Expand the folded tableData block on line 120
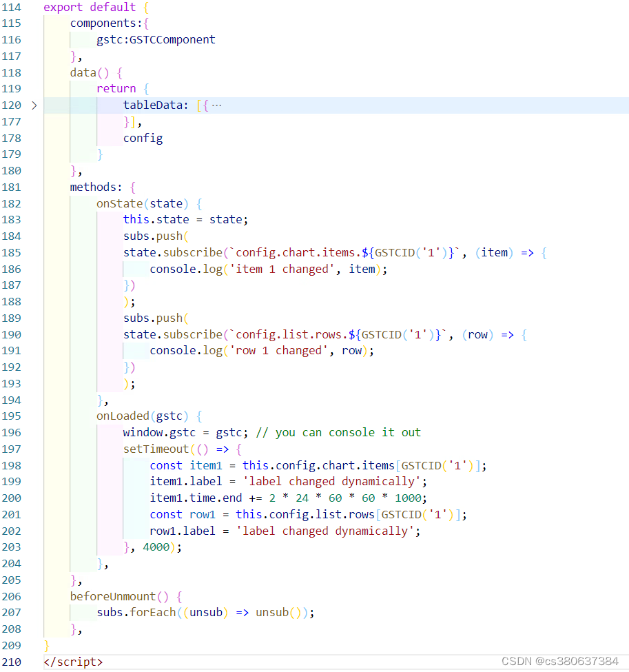 (x=34, y=105)
